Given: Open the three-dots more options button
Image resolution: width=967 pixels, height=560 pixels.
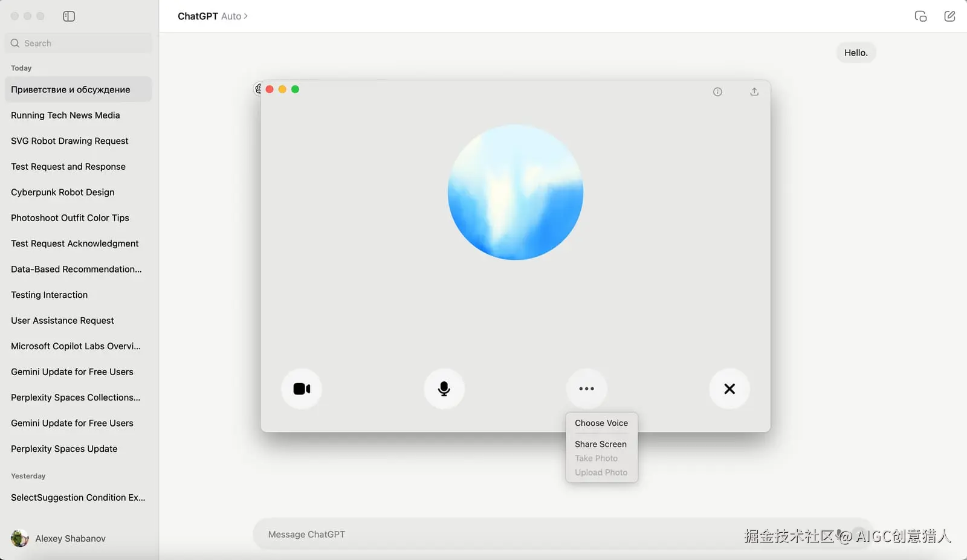Looking at the screenshot, I should (587, 389).
